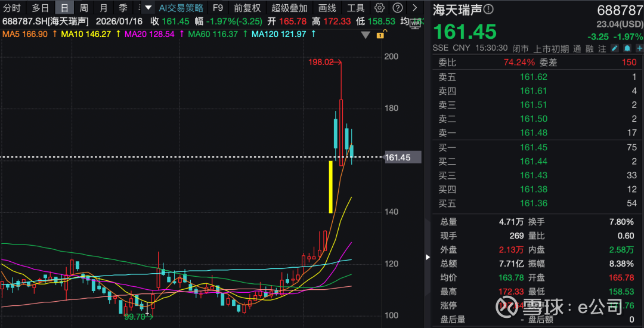Collapse indicators with the gray down triangle
This screenshot has width=644, height=328.
[x=366, y=35]
